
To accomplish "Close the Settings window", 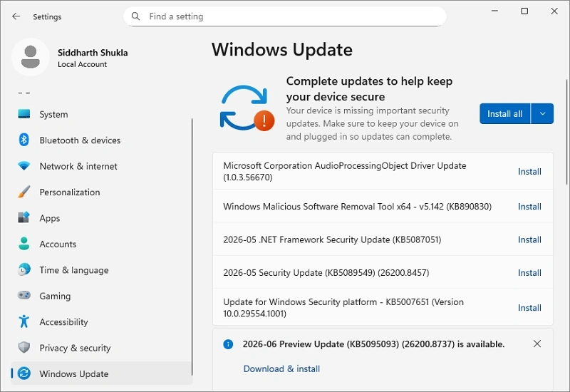I will (554, 11).
